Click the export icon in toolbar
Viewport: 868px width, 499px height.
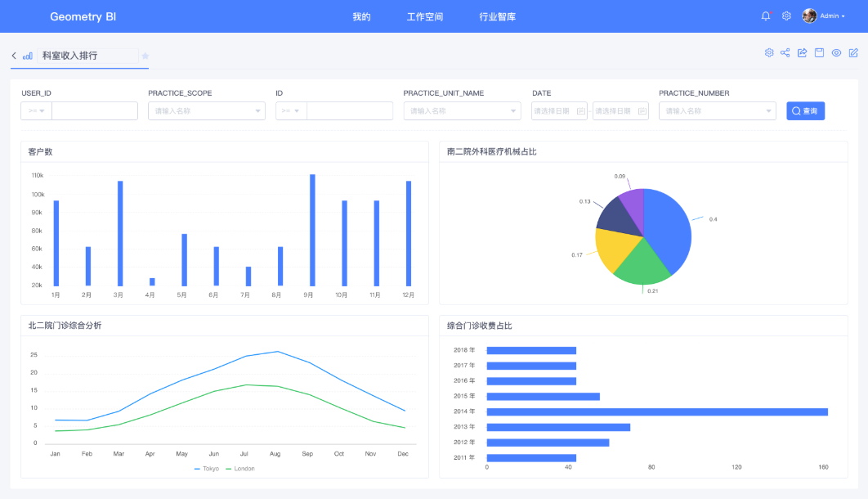(x=802, y=52)
